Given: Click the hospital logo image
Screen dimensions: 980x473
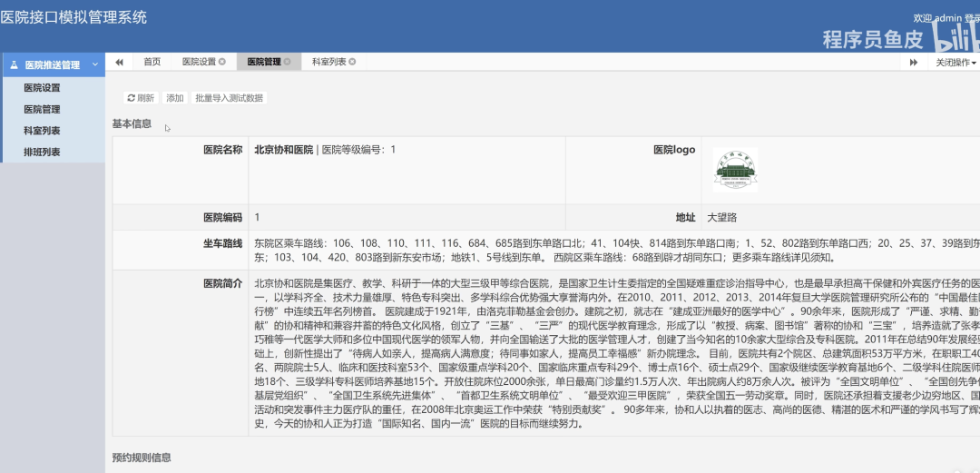Looking at the screenshot, I should coord(734,170).
